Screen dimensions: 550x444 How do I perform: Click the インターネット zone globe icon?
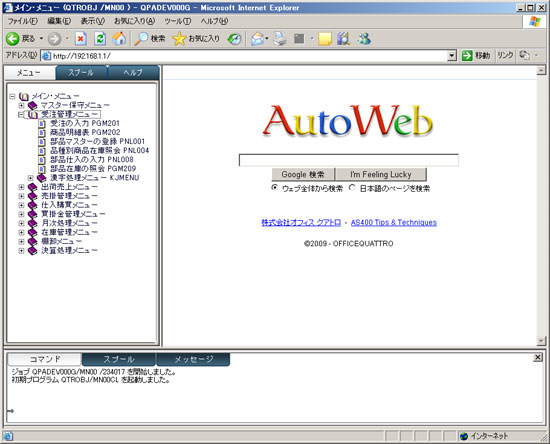click(x=464, y=436)
